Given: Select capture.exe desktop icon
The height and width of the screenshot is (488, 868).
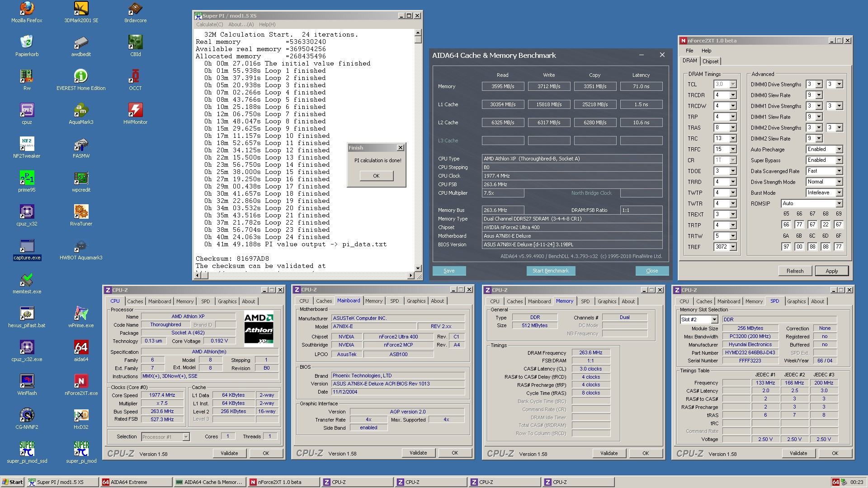Looking at the screenshot, I should pos(27,249).
